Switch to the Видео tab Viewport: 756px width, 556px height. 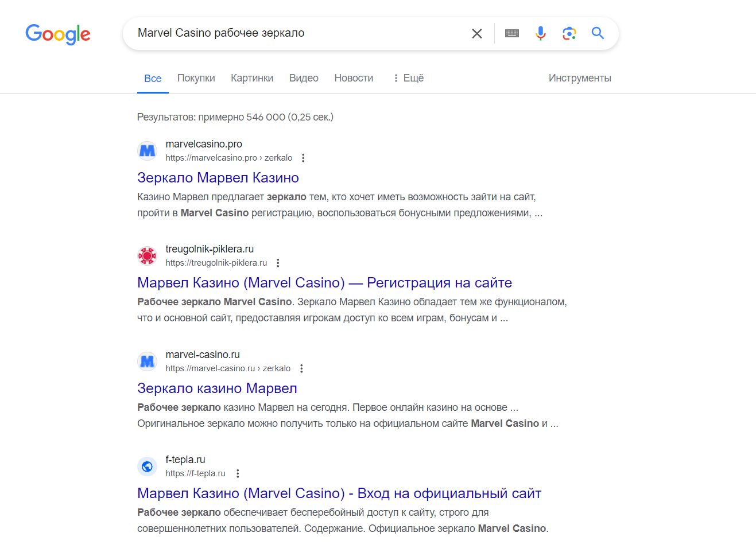coord(304,78)
